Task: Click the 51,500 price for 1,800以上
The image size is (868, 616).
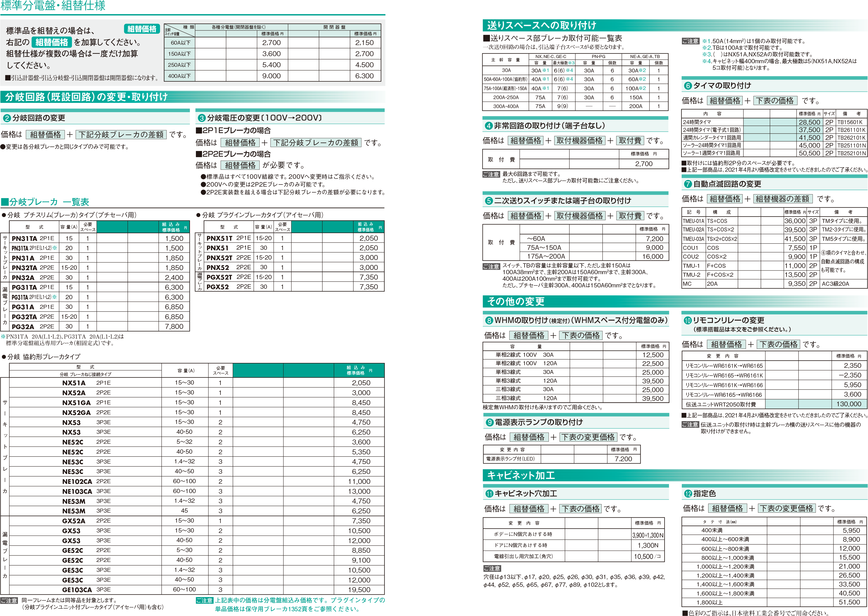Action: pos(849,602)
